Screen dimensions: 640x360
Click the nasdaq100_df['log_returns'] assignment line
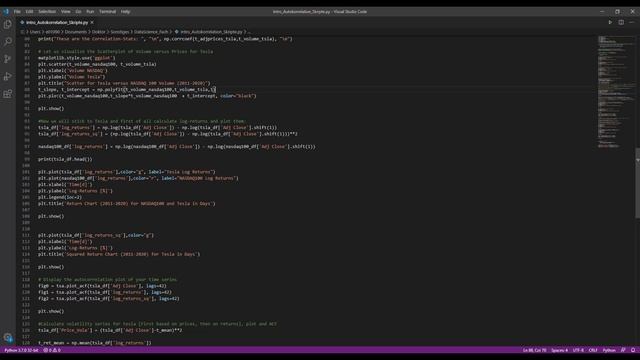pos(177,147)
